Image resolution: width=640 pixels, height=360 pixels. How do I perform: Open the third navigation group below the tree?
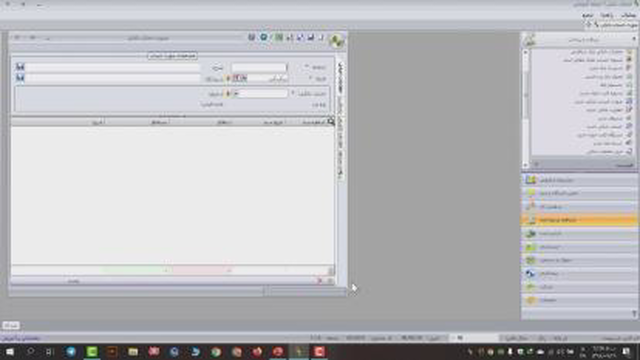tap(579, 207)
